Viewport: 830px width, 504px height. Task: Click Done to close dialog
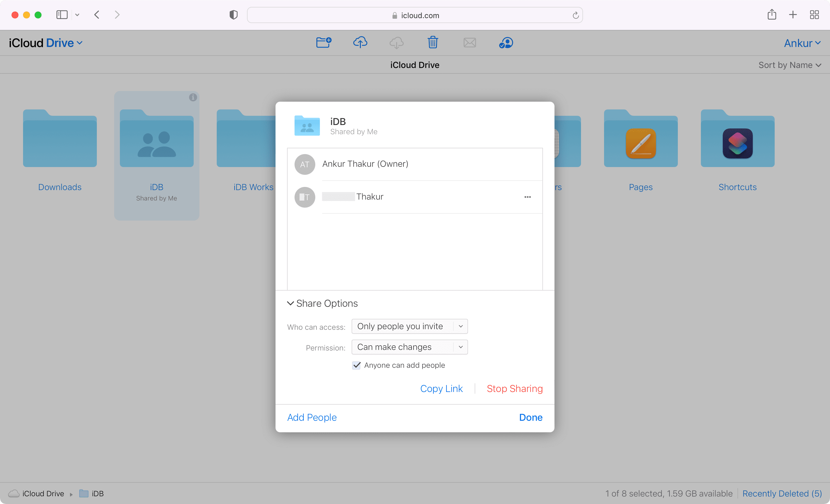(531, 417)
